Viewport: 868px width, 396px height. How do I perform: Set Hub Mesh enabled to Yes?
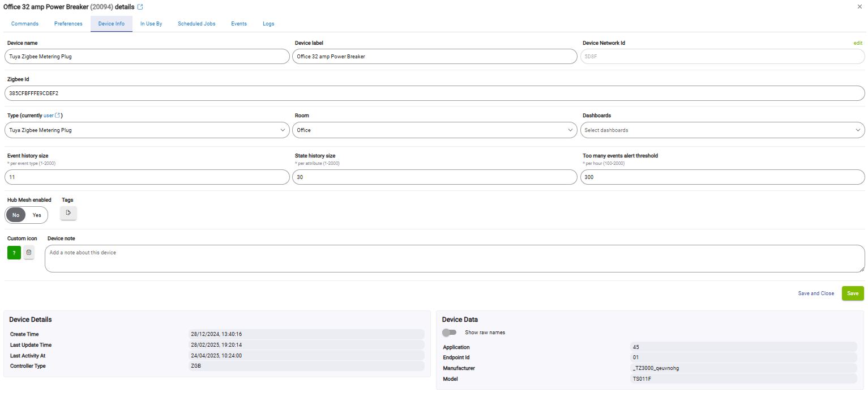tap(37, 215)
